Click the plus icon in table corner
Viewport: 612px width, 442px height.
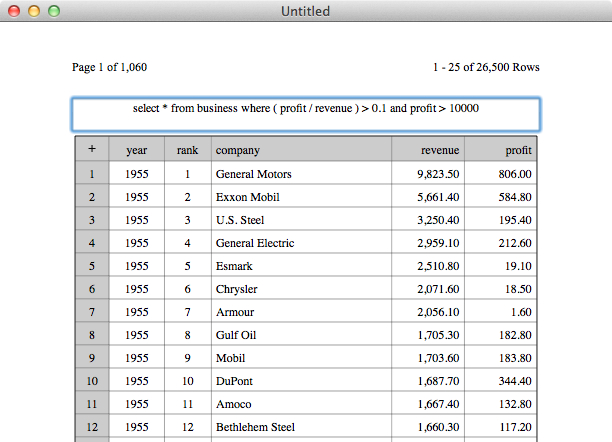tap(92, 149)
